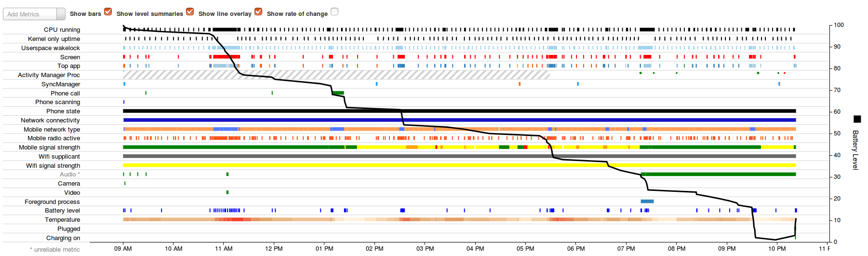Enable Show rate of change checkbox
Viewport: 868px width, 256px height.
(x=334, y=12)
